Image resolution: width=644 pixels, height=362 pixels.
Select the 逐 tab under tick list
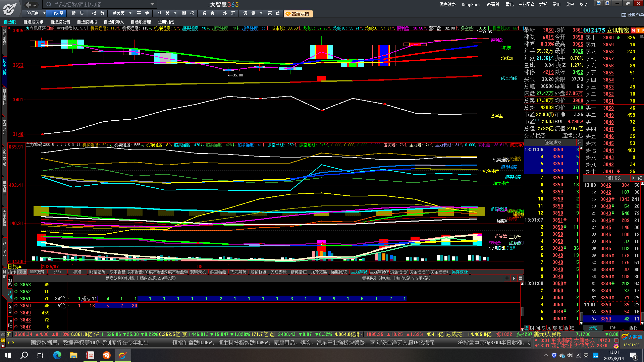[527, 328]
